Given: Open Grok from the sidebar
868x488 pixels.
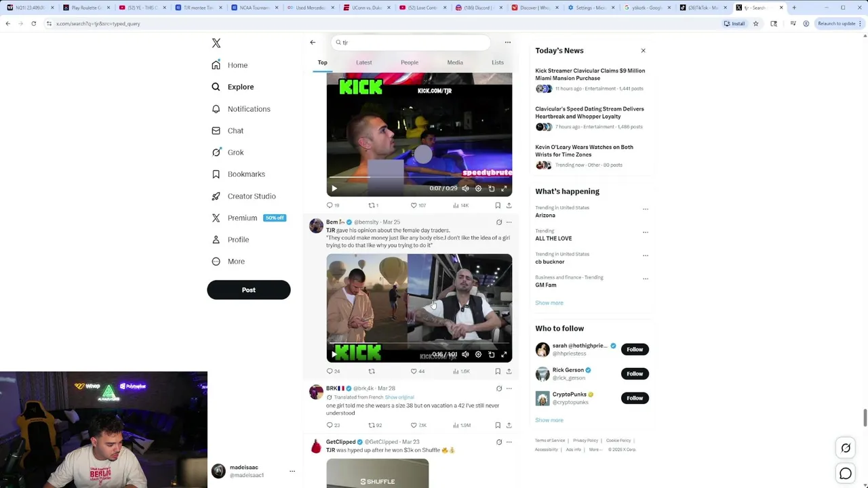Looking at the screenshot, I should (x=227, y=152).
